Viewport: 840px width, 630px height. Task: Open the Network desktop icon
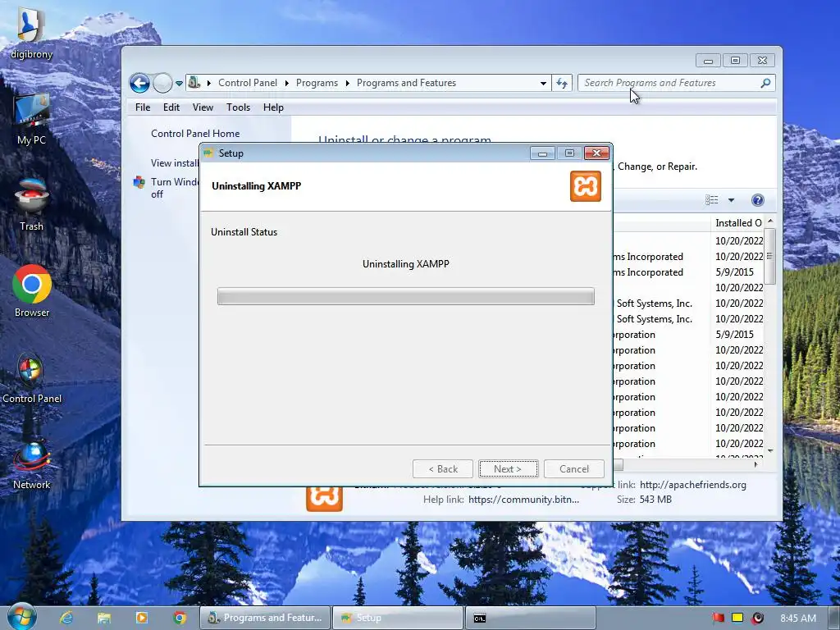(32, 464)
